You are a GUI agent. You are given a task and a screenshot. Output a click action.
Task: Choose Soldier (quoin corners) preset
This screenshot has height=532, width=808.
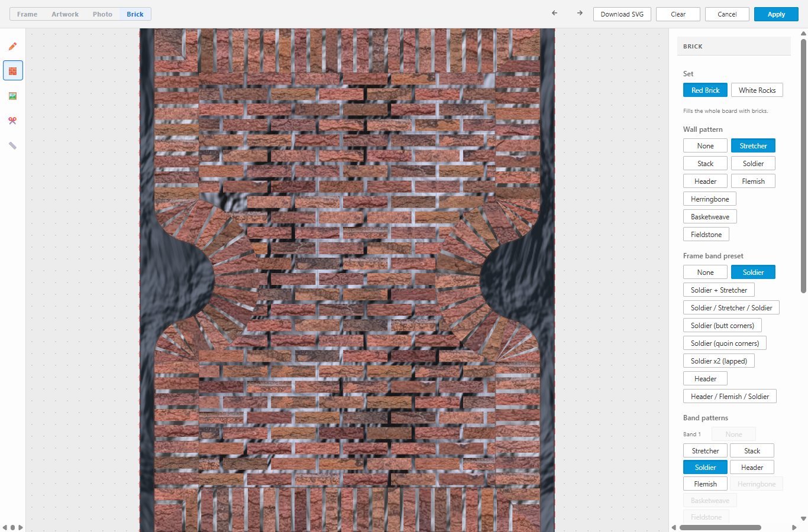(725, 343)
